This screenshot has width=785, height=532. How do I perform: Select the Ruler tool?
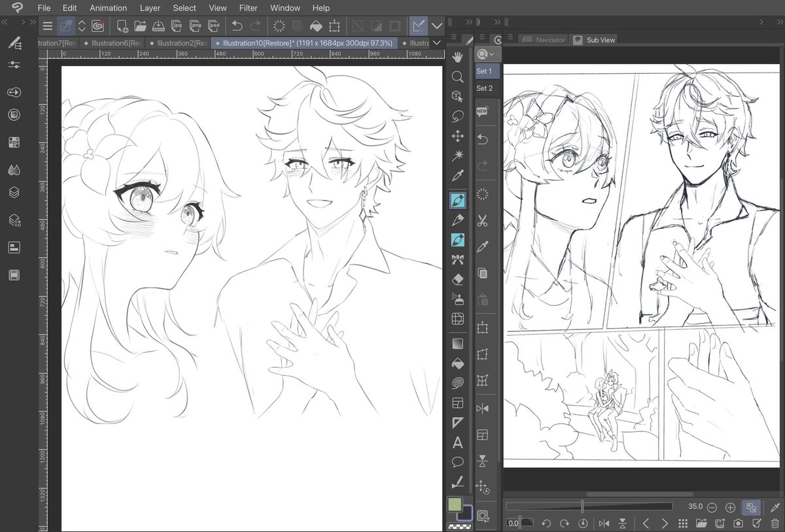458,423
